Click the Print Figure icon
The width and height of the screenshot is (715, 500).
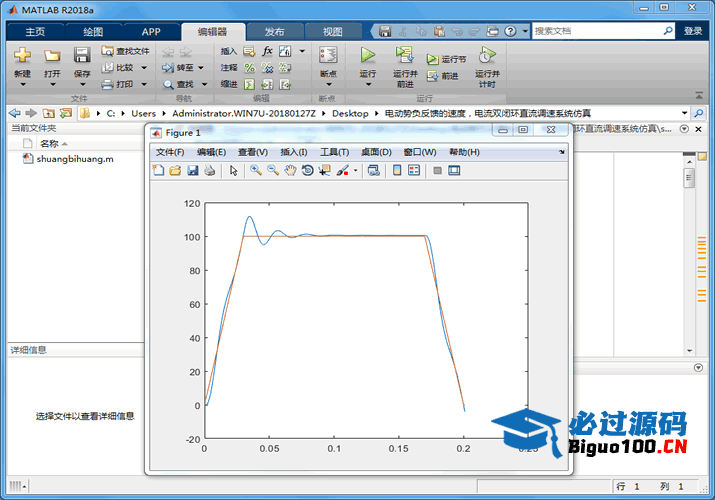coord(209,171)
